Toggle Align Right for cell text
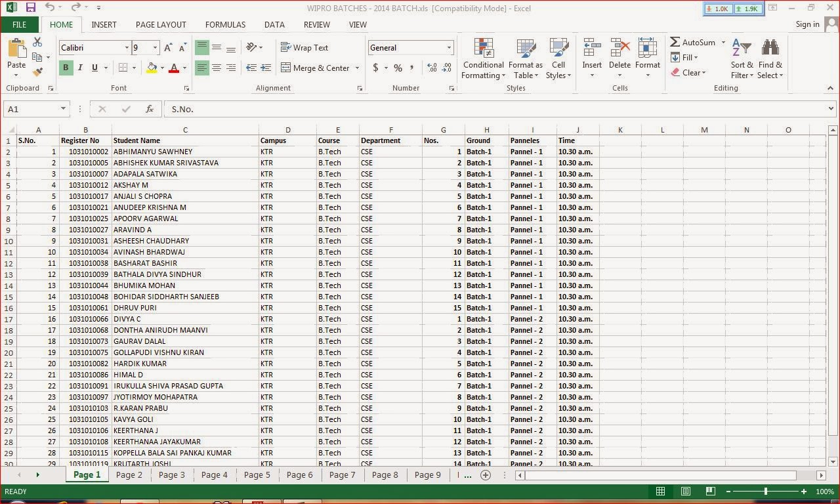 [231, 68]
